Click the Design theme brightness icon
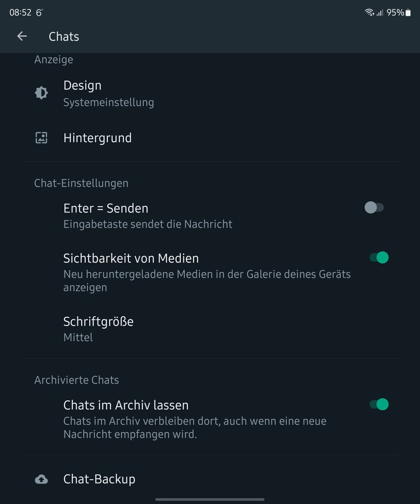420x504 pixels. pos(42,93)
